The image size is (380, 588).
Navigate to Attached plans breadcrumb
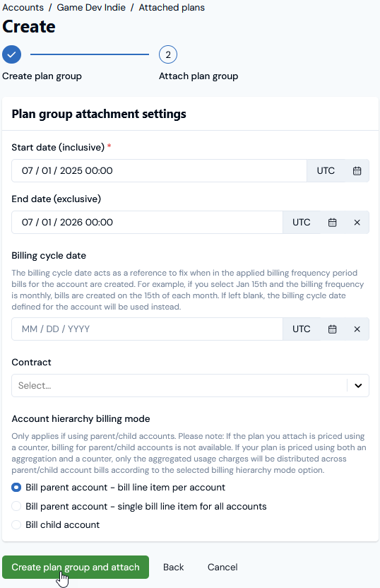172,8
